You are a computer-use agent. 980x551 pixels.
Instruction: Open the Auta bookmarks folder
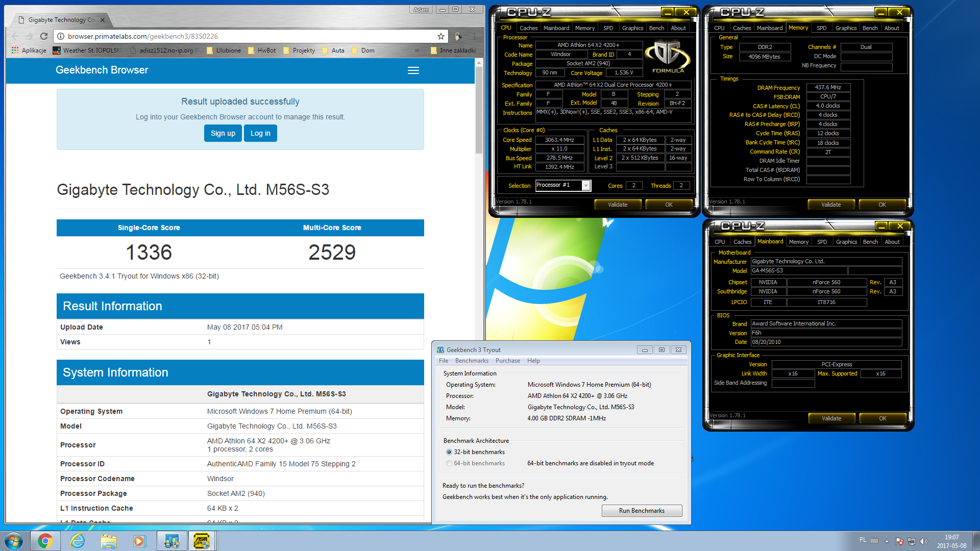tap(333, 51)
